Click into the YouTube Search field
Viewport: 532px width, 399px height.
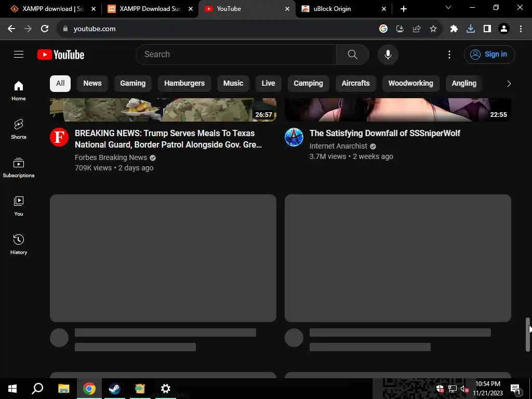(x=236, y=54)
